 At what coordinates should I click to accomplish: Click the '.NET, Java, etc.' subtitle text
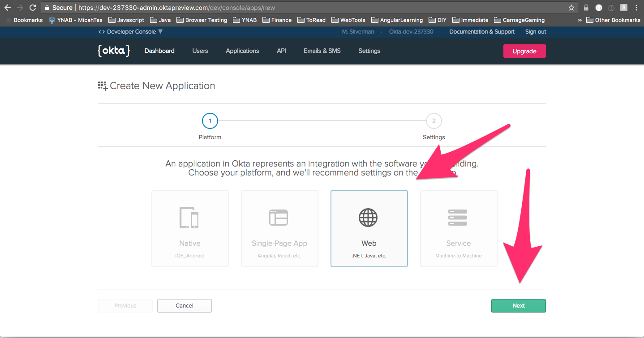369,256
